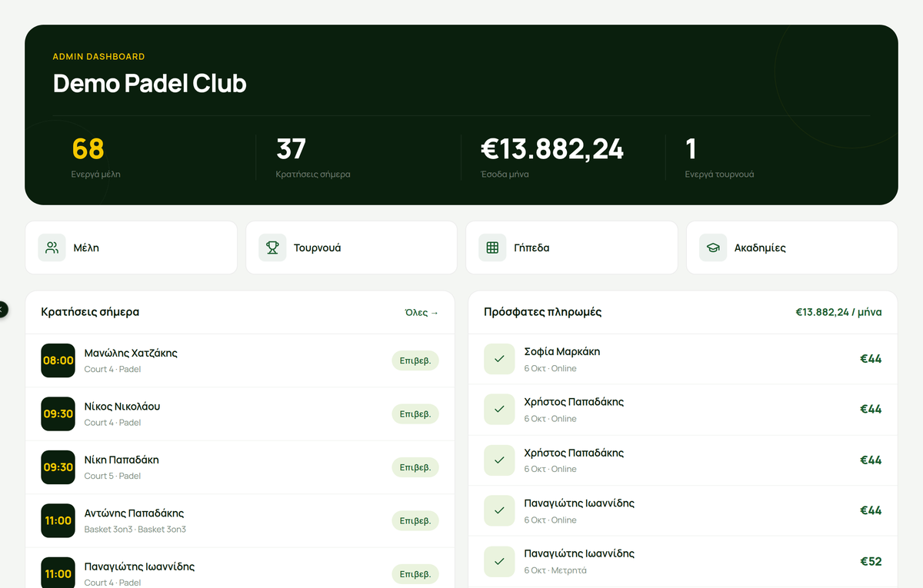The height and width of the screenshot is (588, 923).
Task: Click checkmark icon for the €52 payment
Action: point(499,561)
